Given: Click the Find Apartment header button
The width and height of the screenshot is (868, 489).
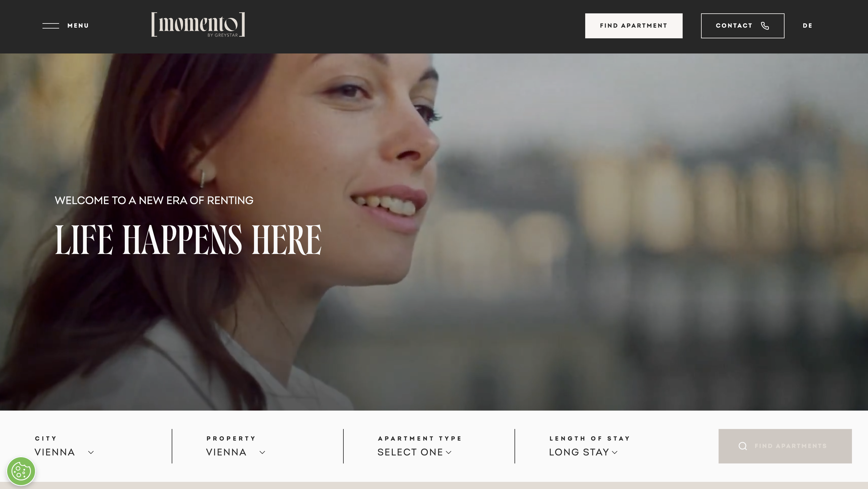Looking at the screenshot, I should point(634,26).
